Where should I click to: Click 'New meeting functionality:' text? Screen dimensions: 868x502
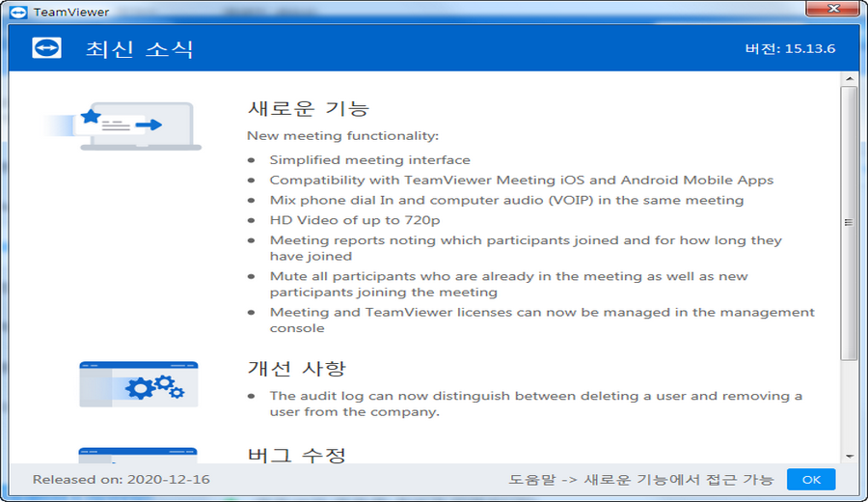[x=342, y=136]
